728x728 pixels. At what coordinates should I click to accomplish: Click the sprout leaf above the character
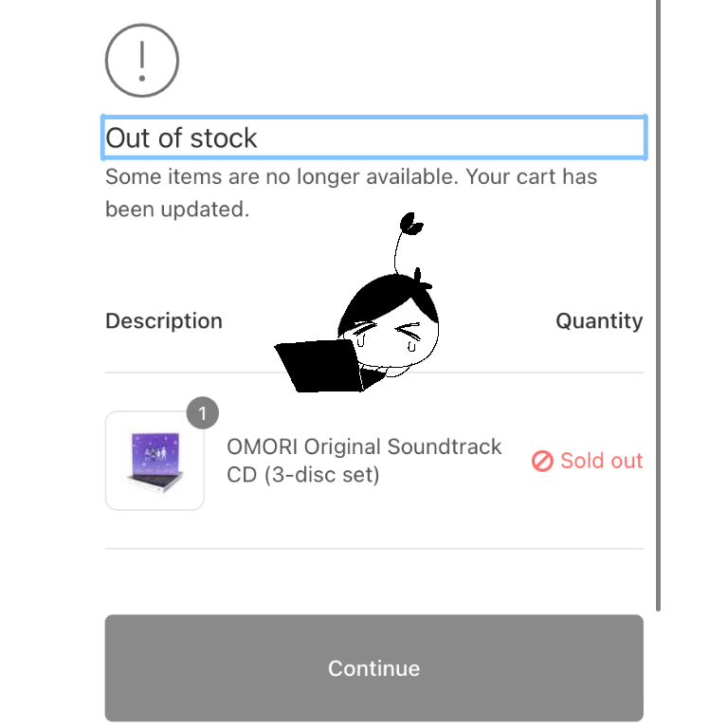(x=413, y=224)
